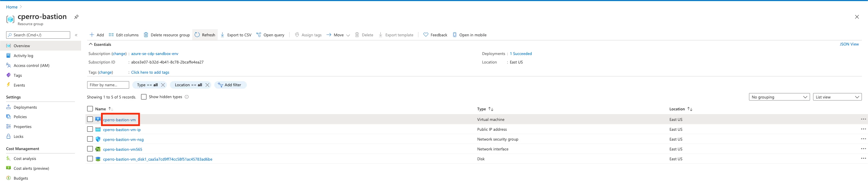Sort by Name column header
The height and width of the screenshot is (181, 868).
100,109
